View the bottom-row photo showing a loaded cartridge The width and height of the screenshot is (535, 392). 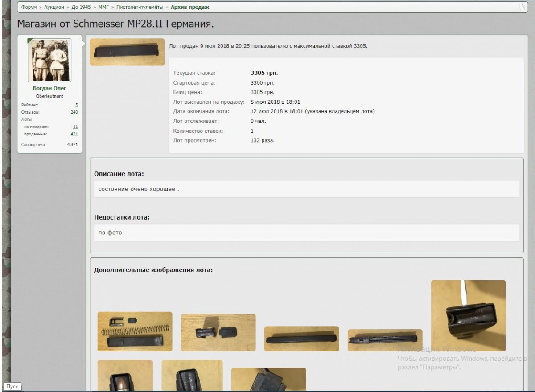[x=125, y=376]
